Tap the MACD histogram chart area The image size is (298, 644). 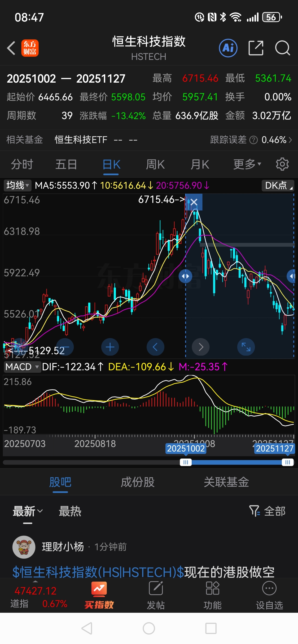149,404
